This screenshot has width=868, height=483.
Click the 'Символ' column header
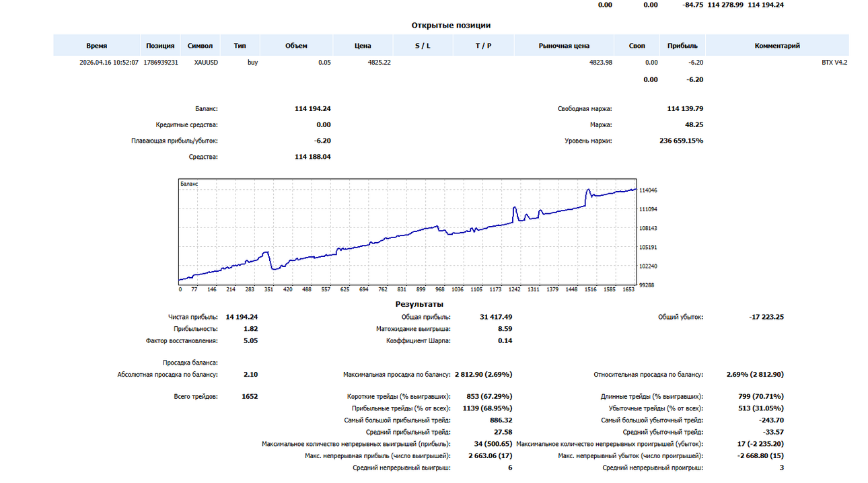pos(201,46)
